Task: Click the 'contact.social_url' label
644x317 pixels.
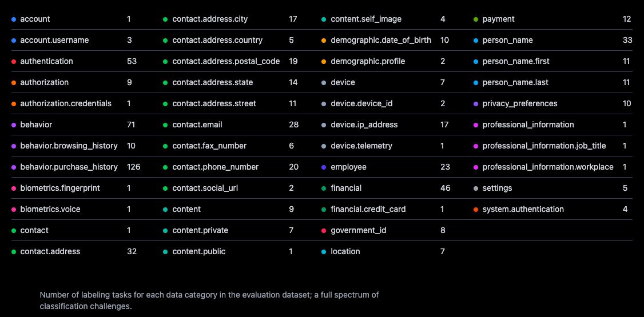Action: [x=205, y=188]
